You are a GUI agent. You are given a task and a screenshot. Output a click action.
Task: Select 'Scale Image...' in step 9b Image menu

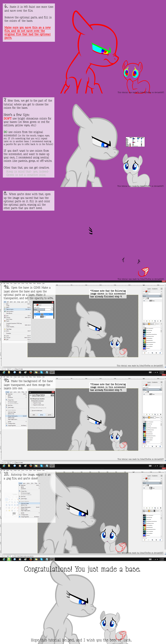pyautogui.click(x=16, y=407)
